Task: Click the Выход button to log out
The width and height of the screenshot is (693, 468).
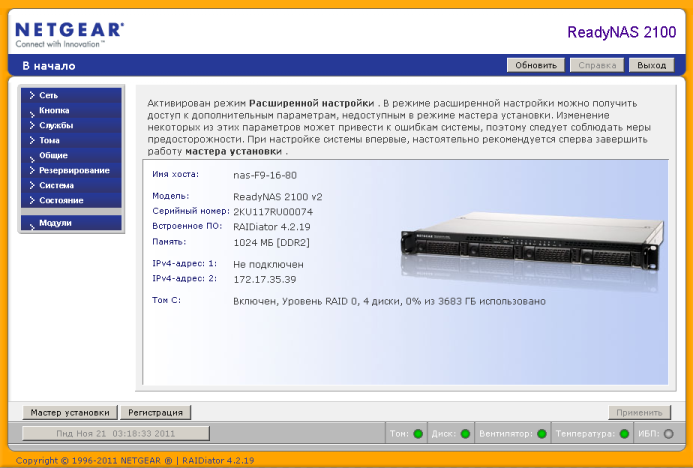Action: [x=651, y=65]
